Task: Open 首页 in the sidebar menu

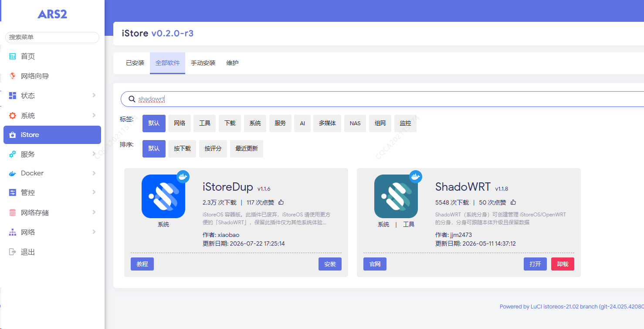Action: point(52,56)
